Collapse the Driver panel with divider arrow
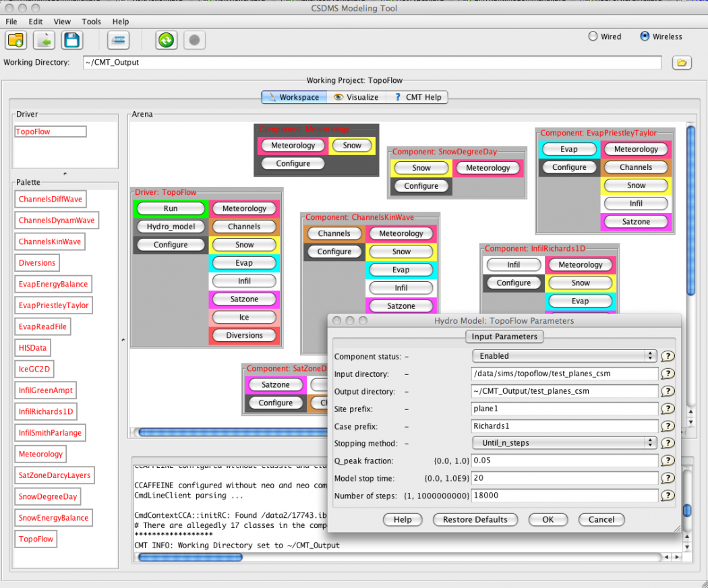708x588 pixels. pos(65,174)
